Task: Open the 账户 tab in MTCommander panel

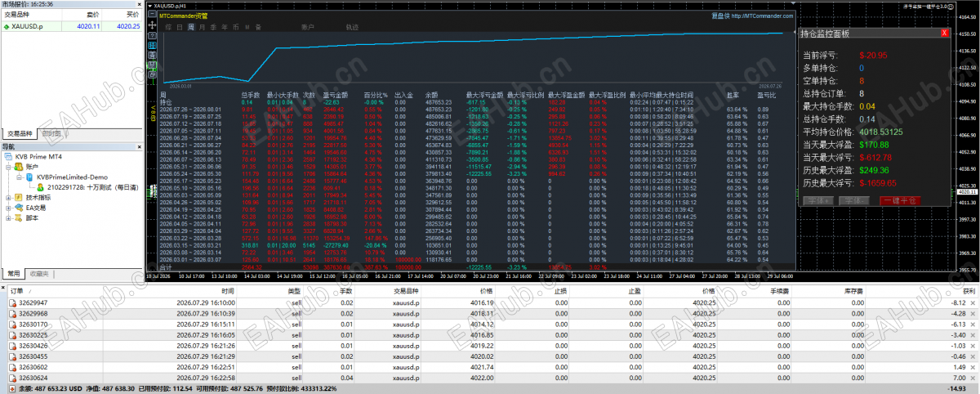Action: [x=308, y=27]
